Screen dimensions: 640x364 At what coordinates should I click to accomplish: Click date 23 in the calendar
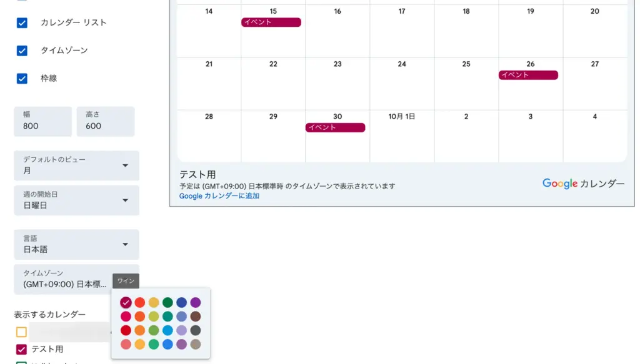tap(337, 64)
